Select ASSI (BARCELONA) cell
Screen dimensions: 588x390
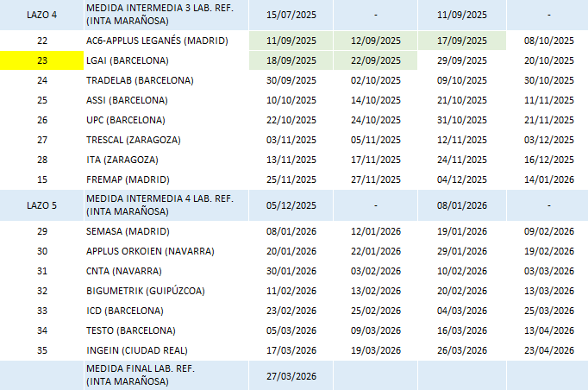click(x=166, y=100)
